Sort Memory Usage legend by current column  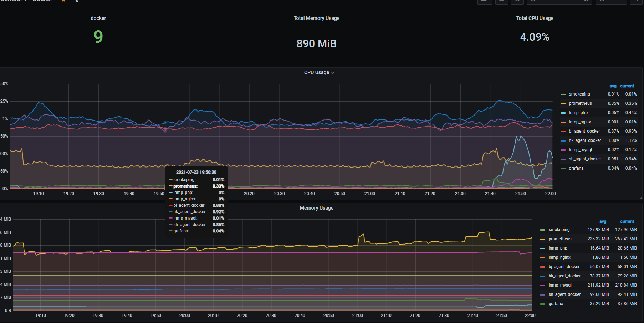[627, 221]
